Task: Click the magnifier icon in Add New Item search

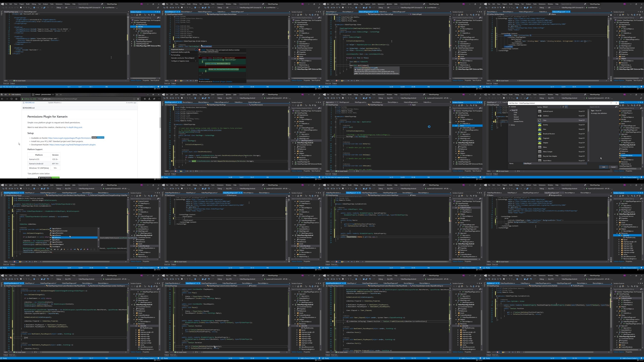Action: click(616, 107)
